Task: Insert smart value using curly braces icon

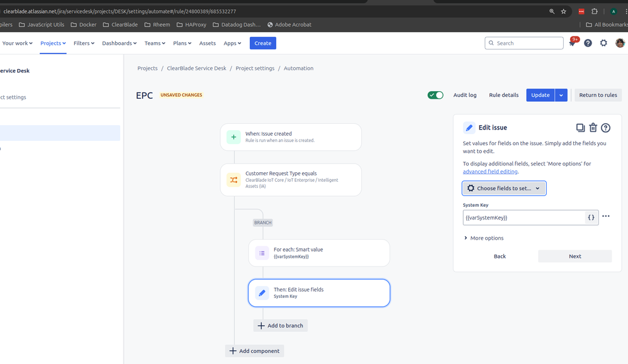Action: (591, 218)
